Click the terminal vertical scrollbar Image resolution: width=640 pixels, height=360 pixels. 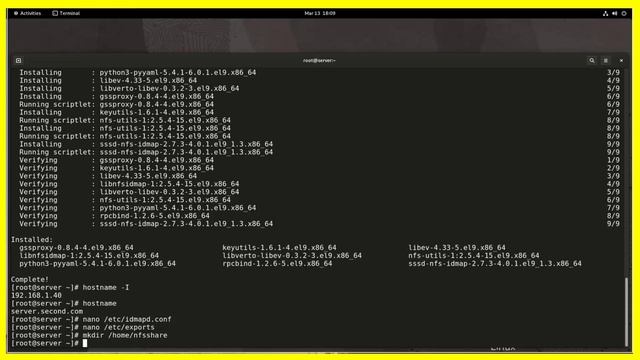pyautogui.click(x=626, y=312)
